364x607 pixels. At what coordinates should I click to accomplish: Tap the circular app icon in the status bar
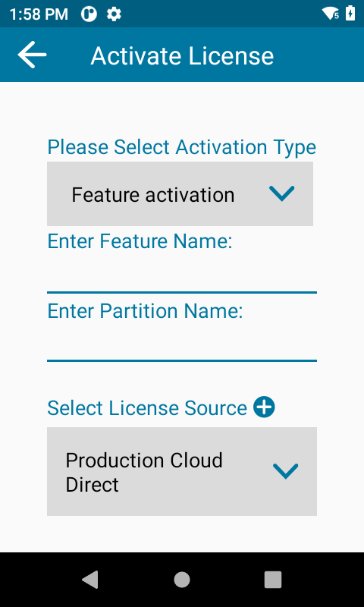(89, 14)
